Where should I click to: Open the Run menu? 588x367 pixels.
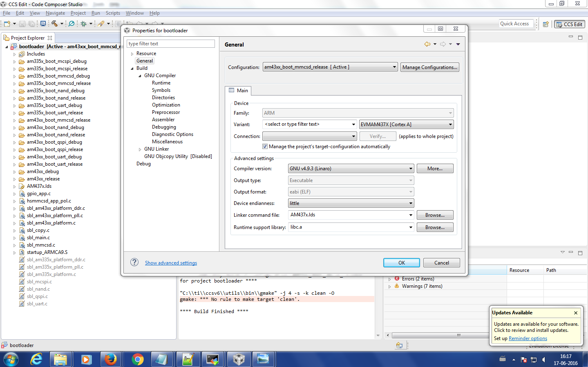[x=96, y=13]
